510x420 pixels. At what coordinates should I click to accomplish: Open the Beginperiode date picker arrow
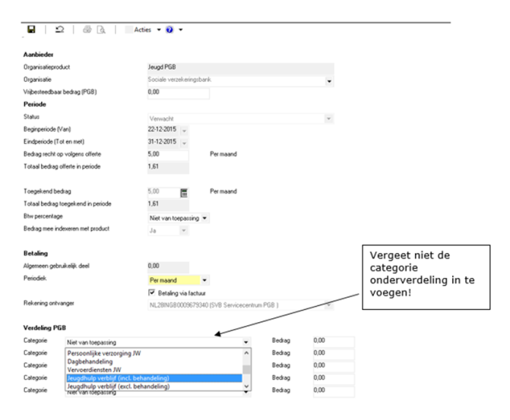coord(185,130)
